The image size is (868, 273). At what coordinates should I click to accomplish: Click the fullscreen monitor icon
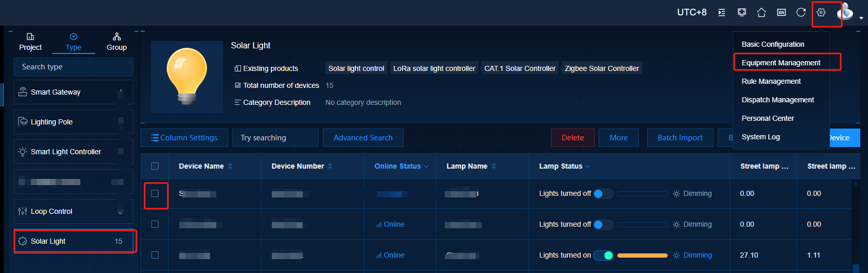[742, 12]
